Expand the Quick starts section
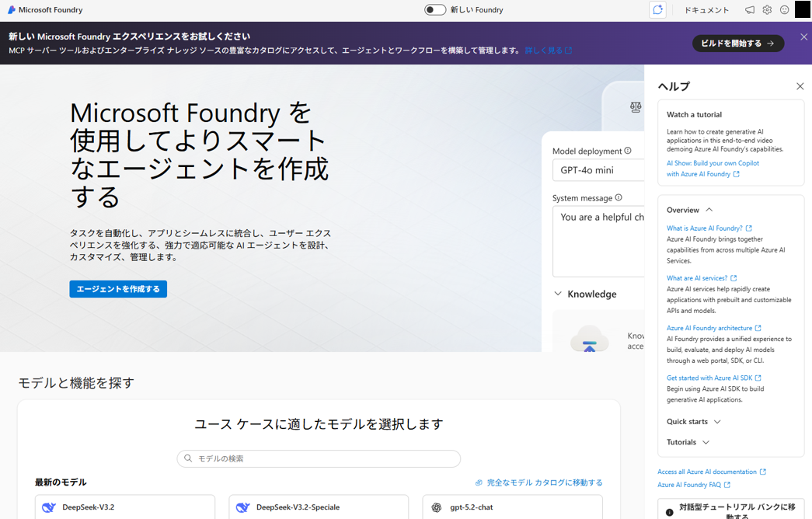 click(693, 422)
